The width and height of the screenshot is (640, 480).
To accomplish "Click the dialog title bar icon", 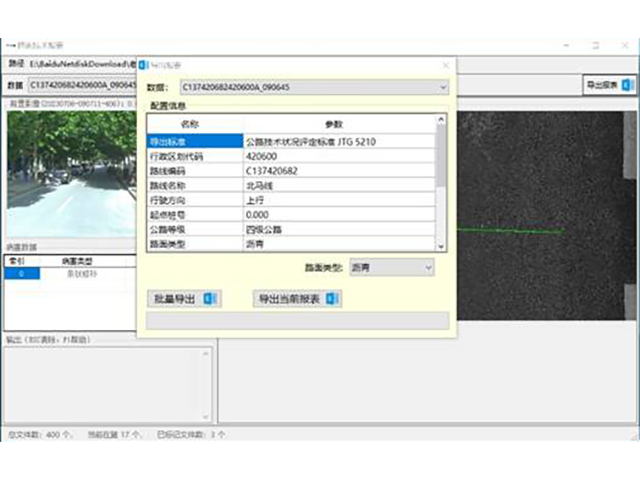I will (x=143, y=64).
